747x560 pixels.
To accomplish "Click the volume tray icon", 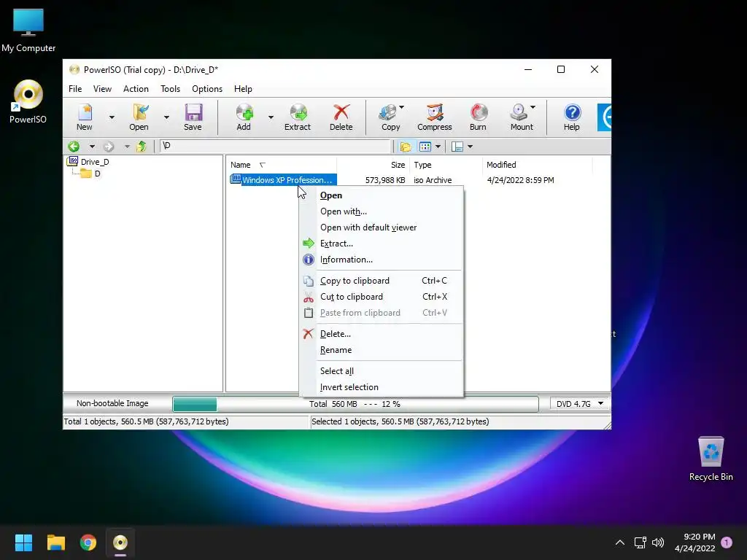I will click(x=658, y=542).
